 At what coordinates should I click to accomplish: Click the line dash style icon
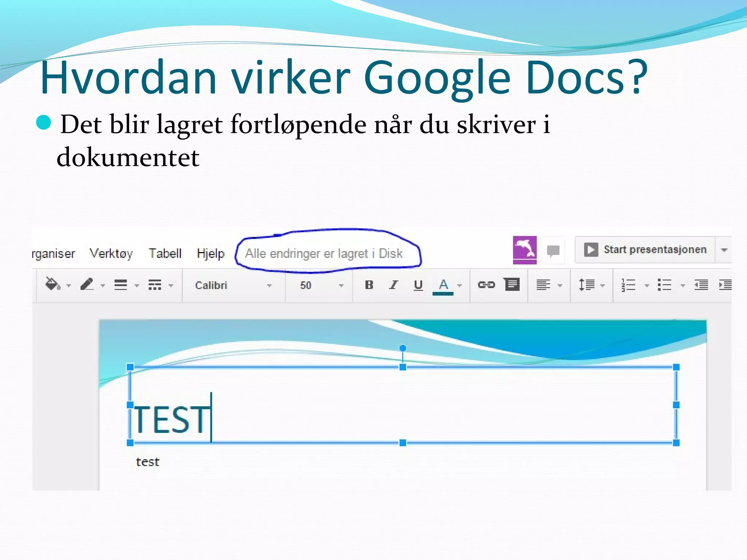click(155, 285)
